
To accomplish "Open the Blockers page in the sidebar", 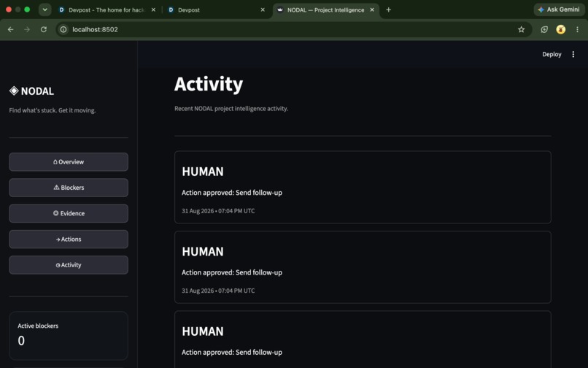I will (69, 188).
